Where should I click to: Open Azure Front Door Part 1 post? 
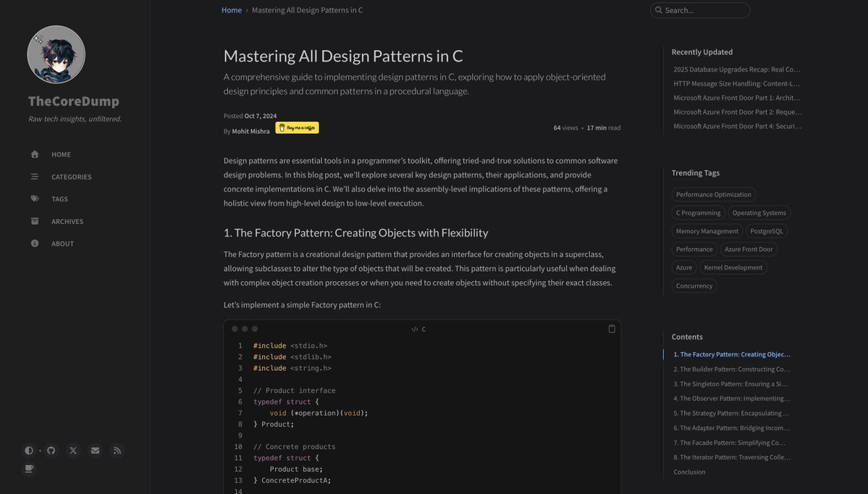click(x=737, y=98)
